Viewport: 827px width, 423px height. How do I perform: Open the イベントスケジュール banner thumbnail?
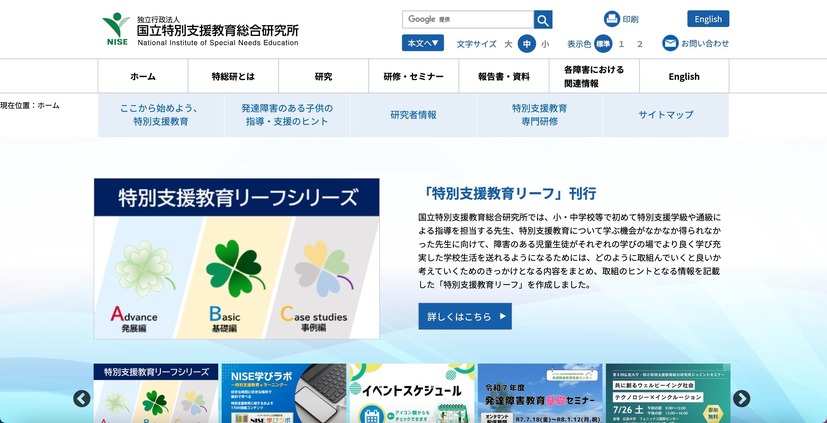(x=411, y=393)
